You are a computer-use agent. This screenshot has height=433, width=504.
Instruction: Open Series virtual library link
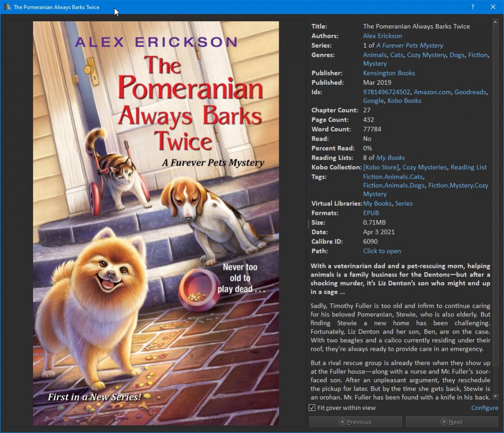pos(404,204)
